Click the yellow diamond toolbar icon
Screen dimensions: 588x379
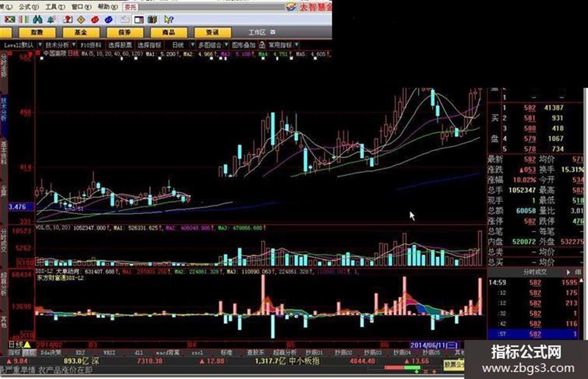tap(81, 19)
